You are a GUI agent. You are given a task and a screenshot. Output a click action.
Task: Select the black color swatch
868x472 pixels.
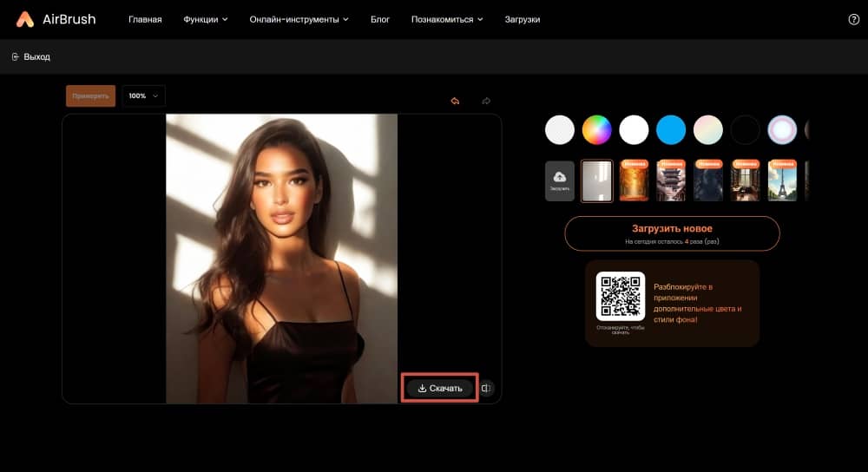click(745, 130)
